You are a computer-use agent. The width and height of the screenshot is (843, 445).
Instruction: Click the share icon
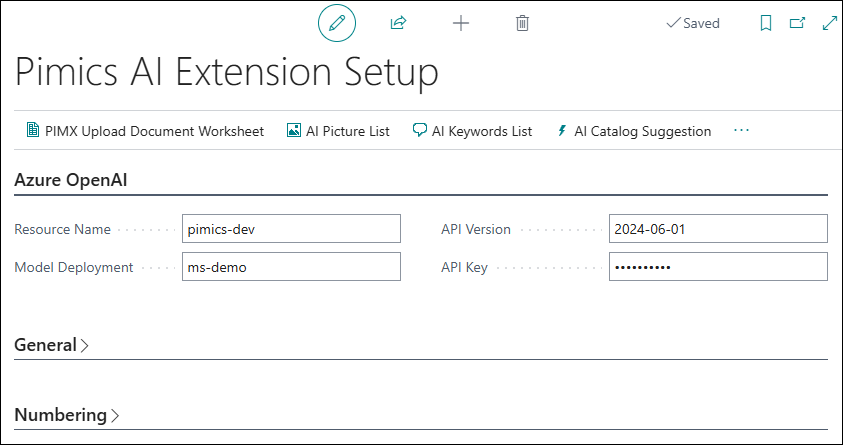398,23
